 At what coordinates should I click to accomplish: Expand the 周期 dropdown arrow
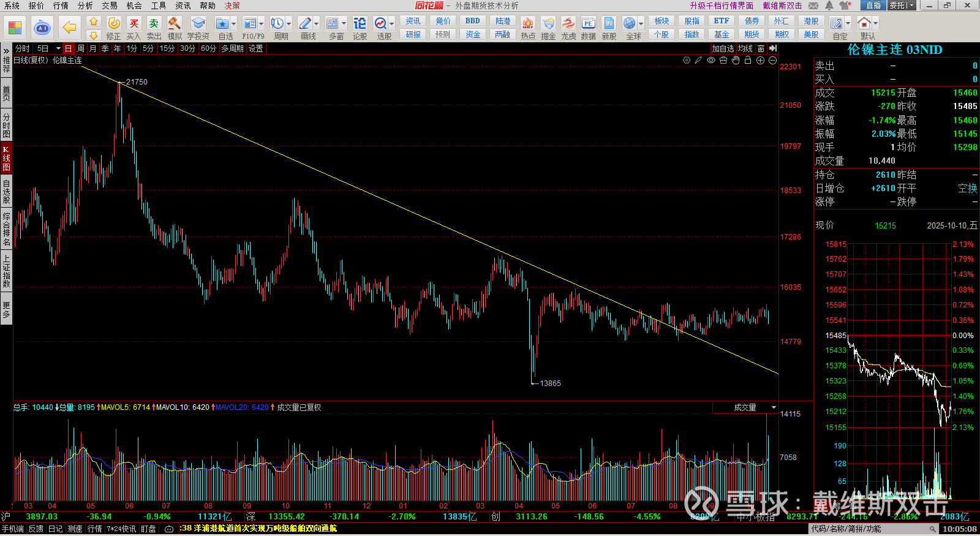289,24
